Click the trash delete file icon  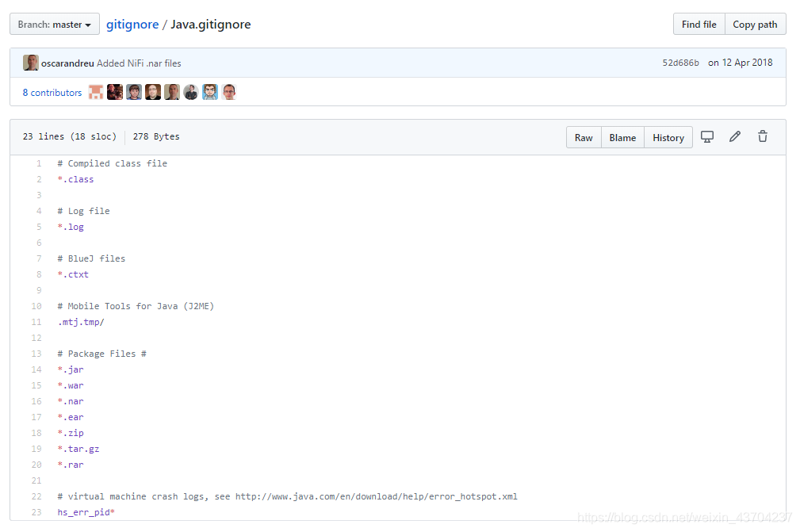pyautogui.click(x=763, y=136)
